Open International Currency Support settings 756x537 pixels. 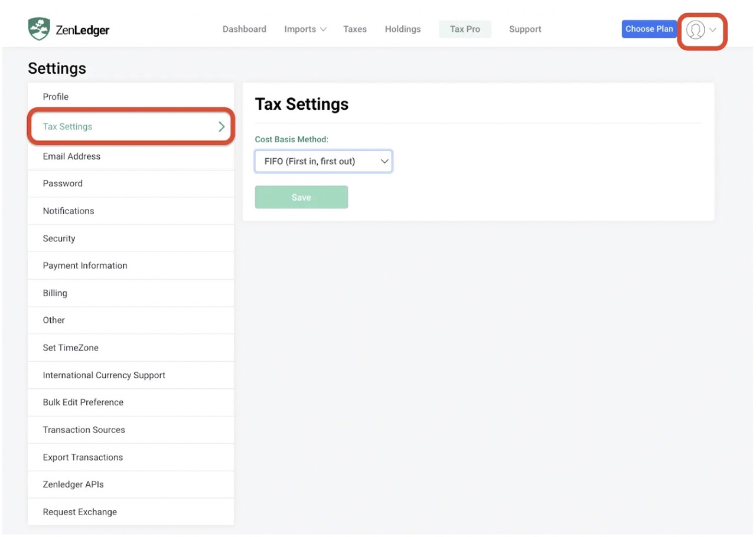(x=103, y=375)
